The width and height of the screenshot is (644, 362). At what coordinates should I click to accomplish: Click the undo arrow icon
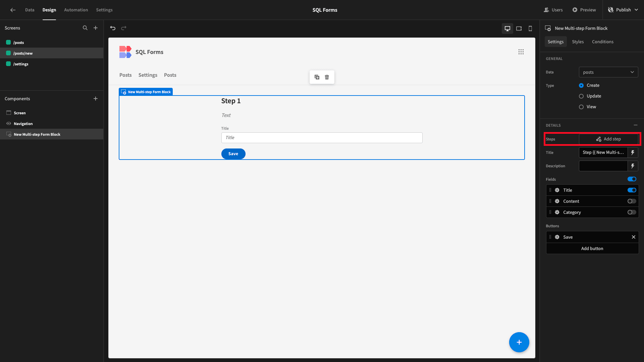113,28
